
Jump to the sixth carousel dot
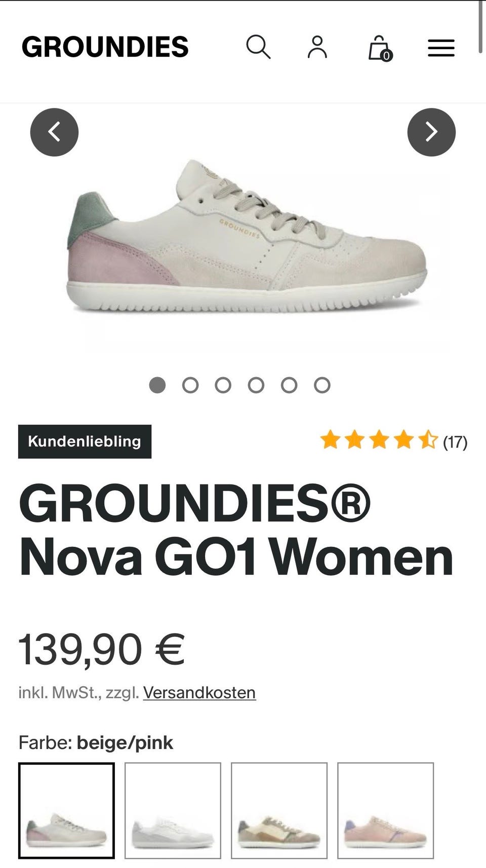click(322, 385)
